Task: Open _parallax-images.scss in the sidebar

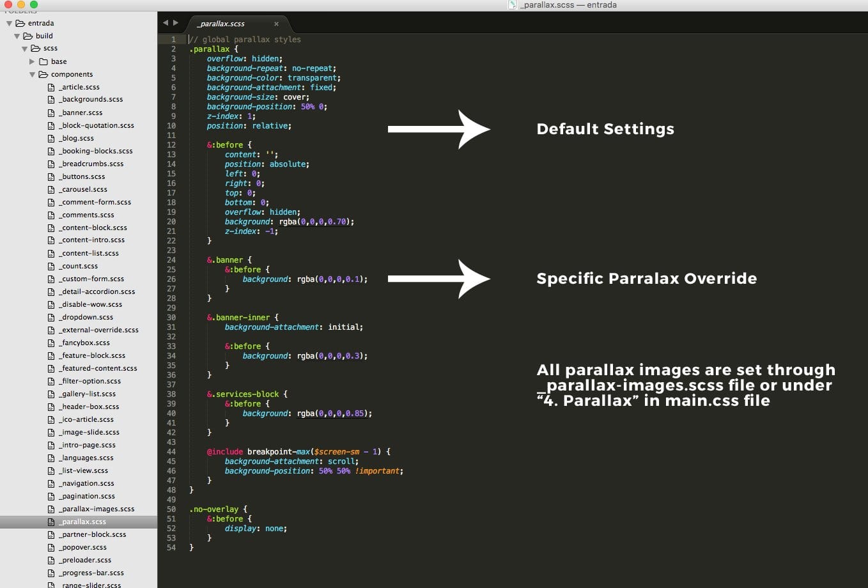Action: click(x=98, y=509)
